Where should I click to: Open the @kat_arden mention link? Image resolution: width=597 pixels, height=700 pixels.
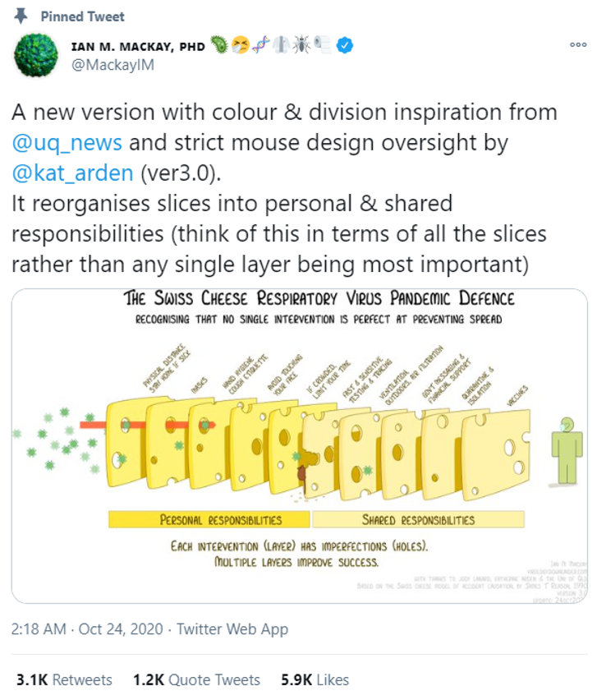73,173
